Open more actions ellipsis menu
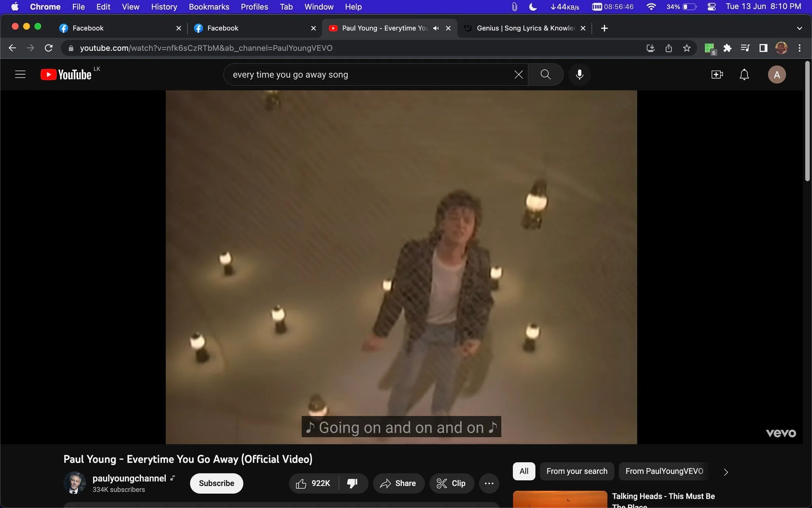The image size is (812, 508). pos(489,483)
